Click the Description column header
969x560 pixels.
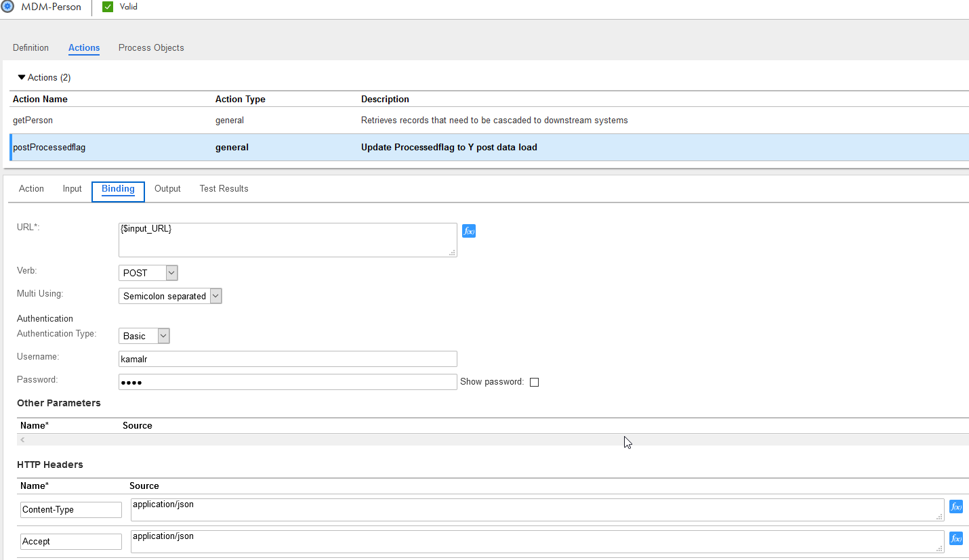(385, 99)
